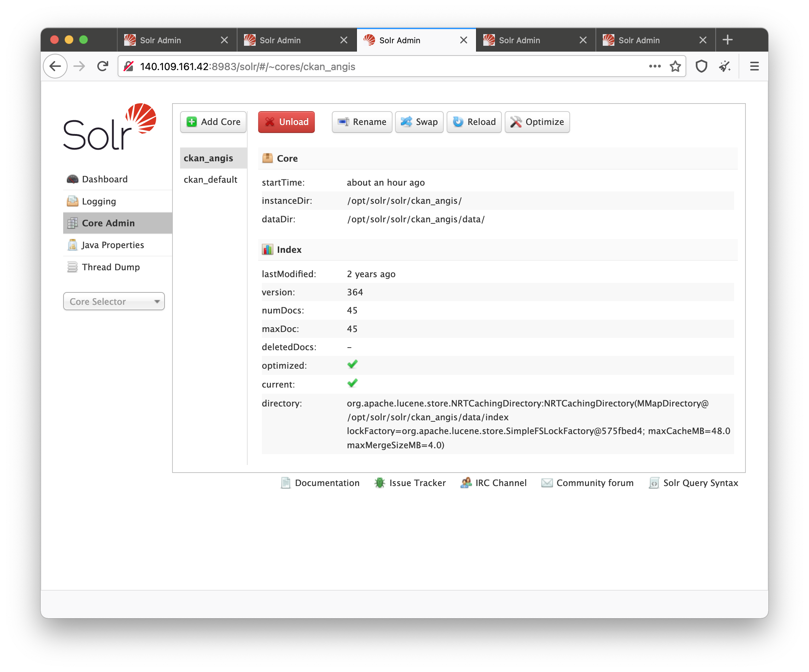This screenshot has height=672, width=809.
Task: Click the Issue Tracker bug icon
Action: tap(379, 483)
